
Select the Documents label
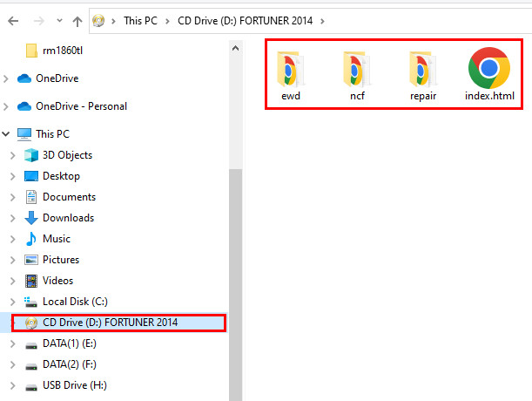69,197
